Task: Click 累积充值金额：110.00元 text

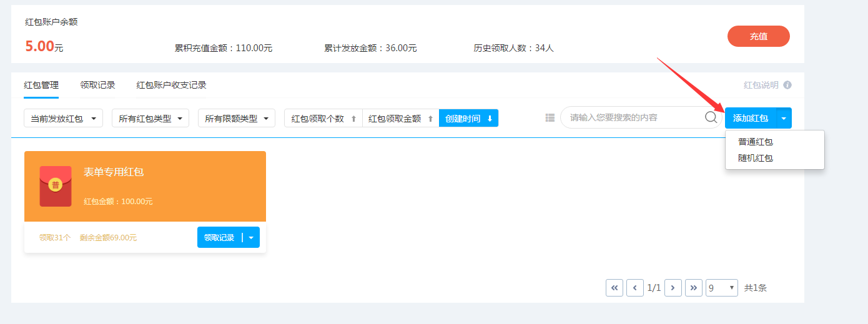Action: point(224,48)
